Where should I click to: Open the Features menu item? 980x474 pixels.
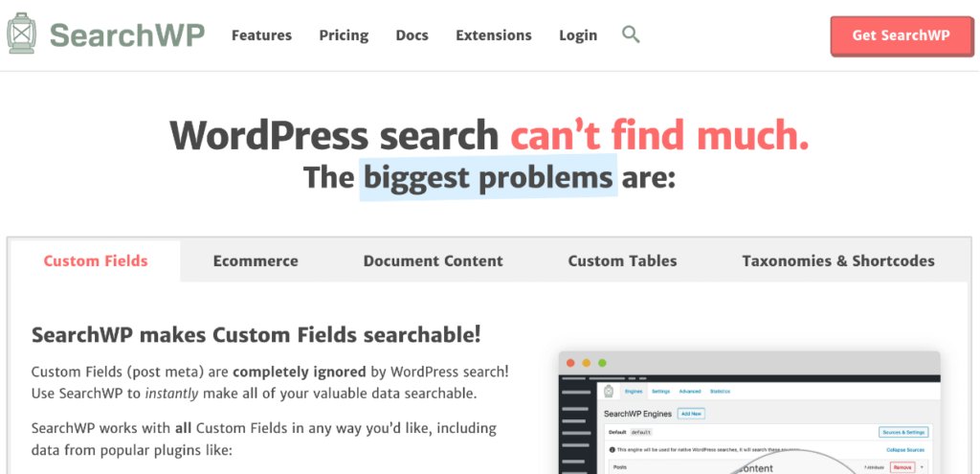[x=261, y=35]
